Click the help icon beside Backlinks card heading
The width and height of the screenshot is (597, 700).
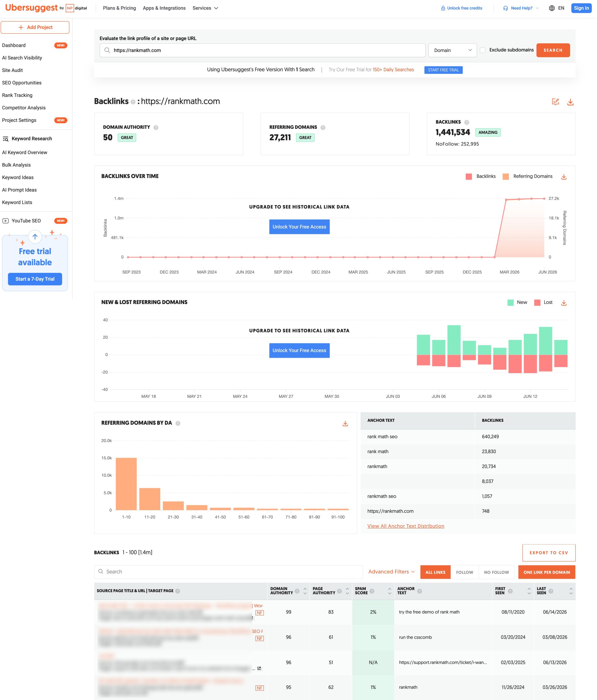[466, 122]
